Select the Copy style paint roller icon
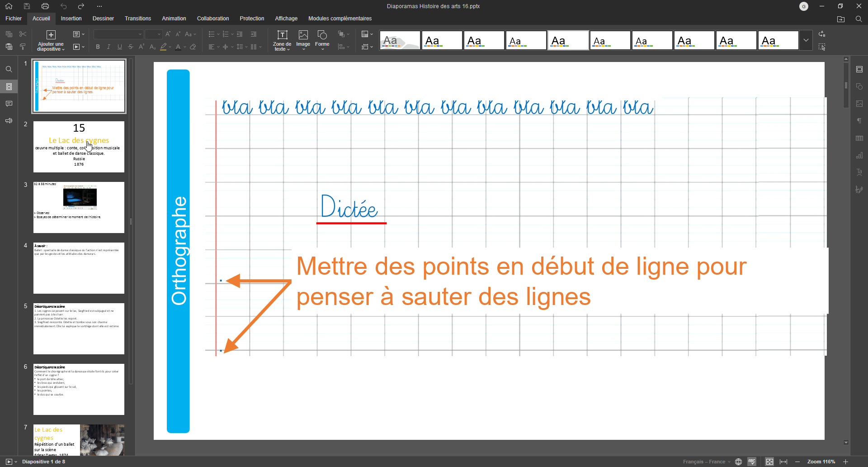Image resolution: width=868 pixels, height=467 pixels. (x=23, y=47)
